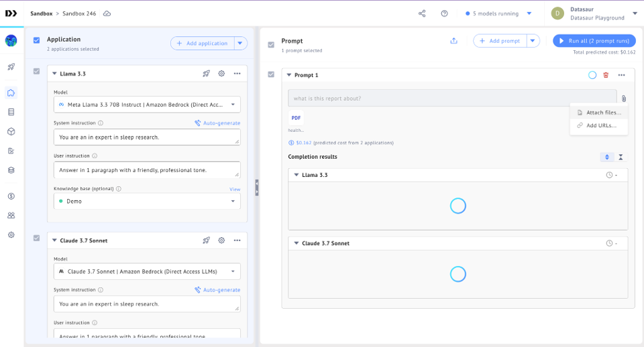Collapse the Claude 3.7 Sonnet completion result
644x347 pixels.
[296, 243]
